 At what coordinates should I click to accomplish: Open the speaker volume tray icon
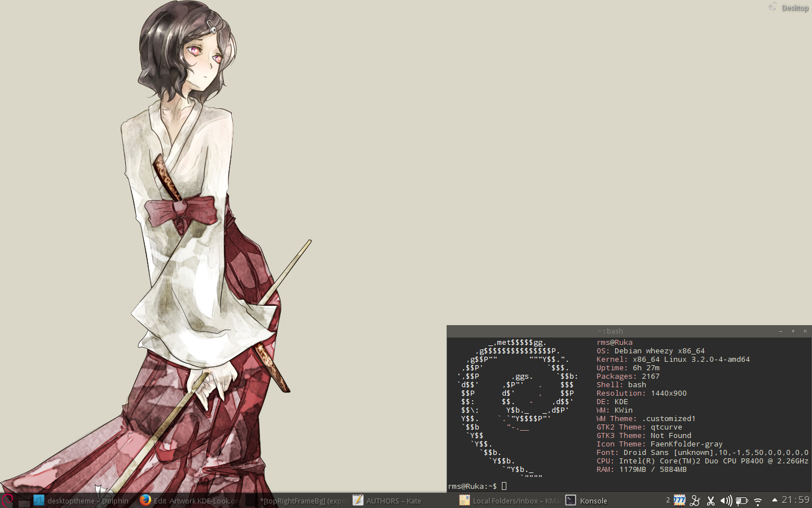(726, 501)
